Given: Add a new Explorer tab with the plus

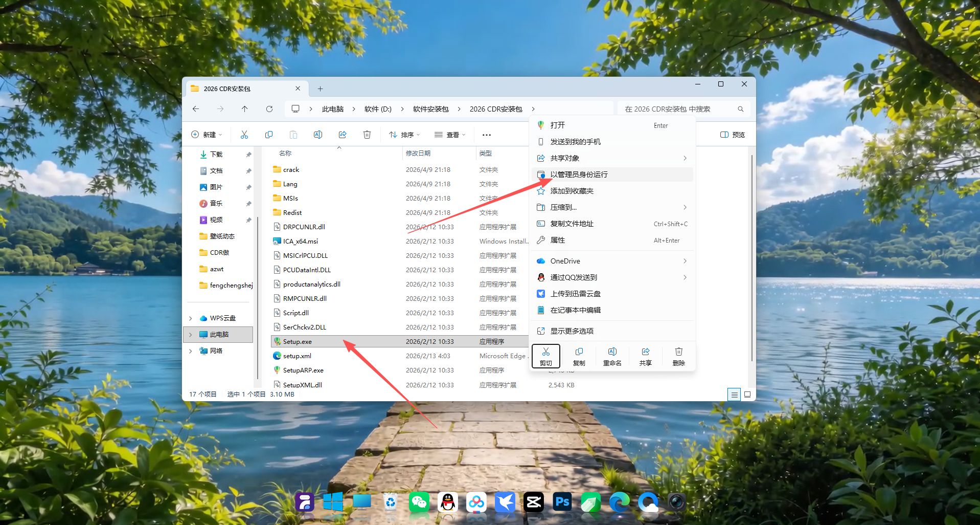Looking at the screenshot, I should (320, 89).
